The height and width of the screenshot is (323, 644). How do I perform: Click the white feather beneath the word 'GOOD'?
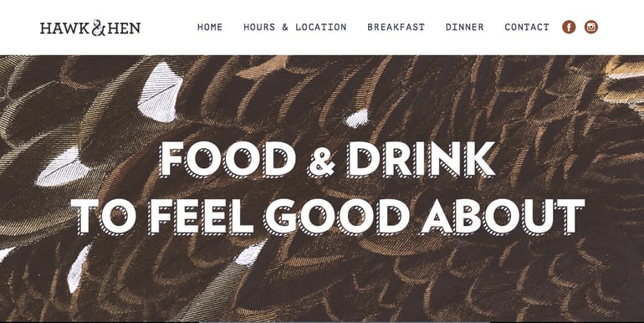tap(251, 254)
